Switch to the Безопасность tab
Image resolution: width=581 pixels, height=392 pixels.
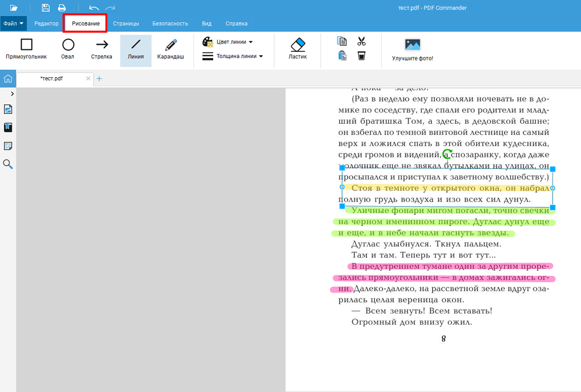click(x=170, y=23)
